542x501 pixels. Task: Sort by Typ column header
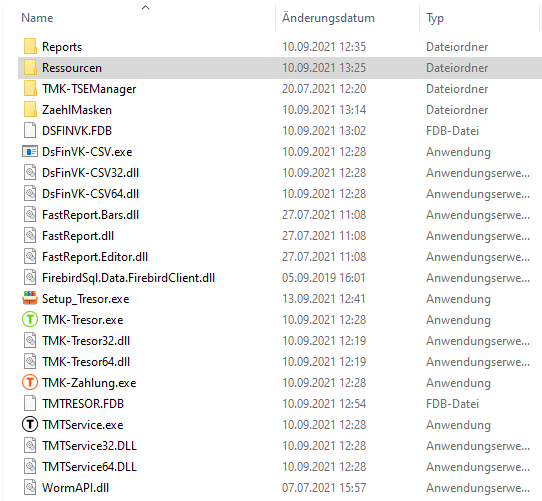point(434,18)
